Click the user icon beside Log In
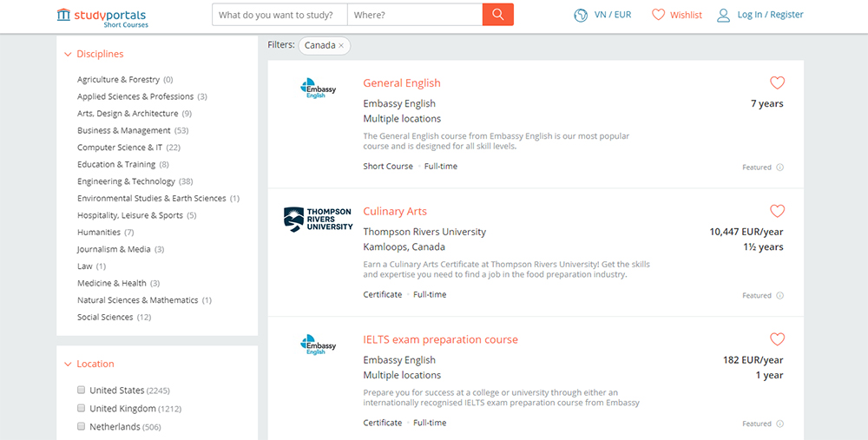This screenshot has height=440, width=868. 724,16
